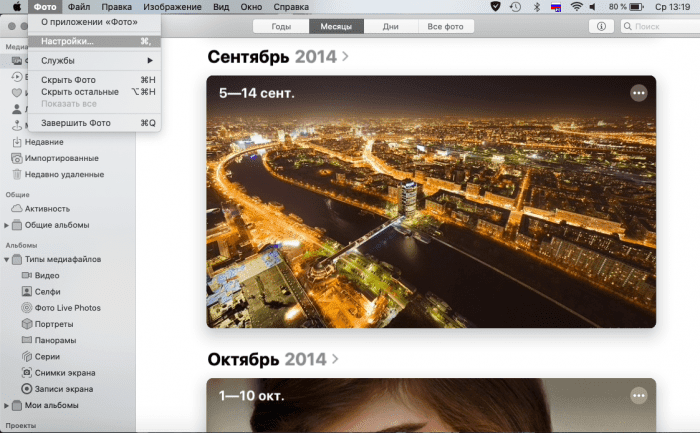
Task: Click the Поиск search field
Action: (x=661, y=26)
